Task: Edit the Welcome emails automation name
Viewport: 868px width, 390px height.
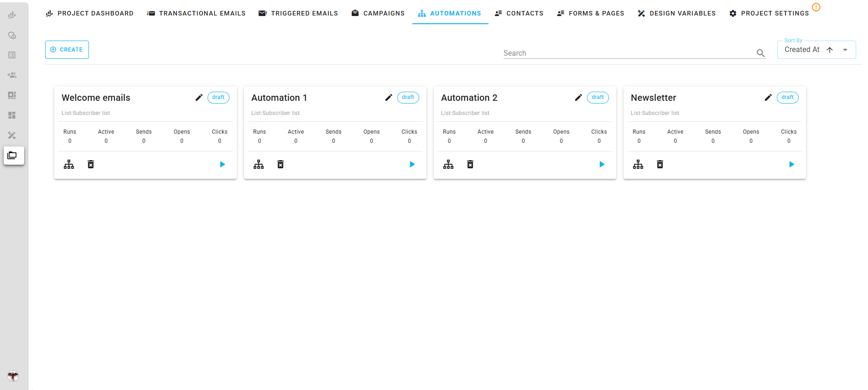Action: pyautogui.click(x=199, y=98)
